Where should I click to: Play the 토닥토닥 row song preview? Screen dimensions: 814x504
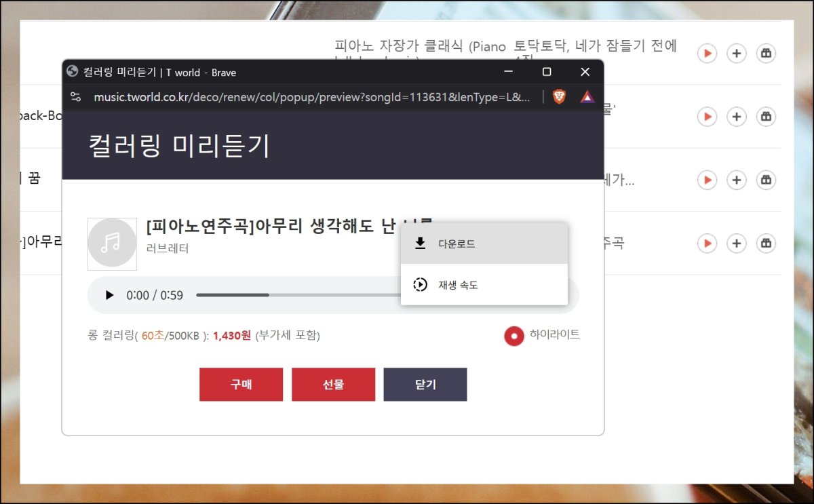tap(707, 53)
